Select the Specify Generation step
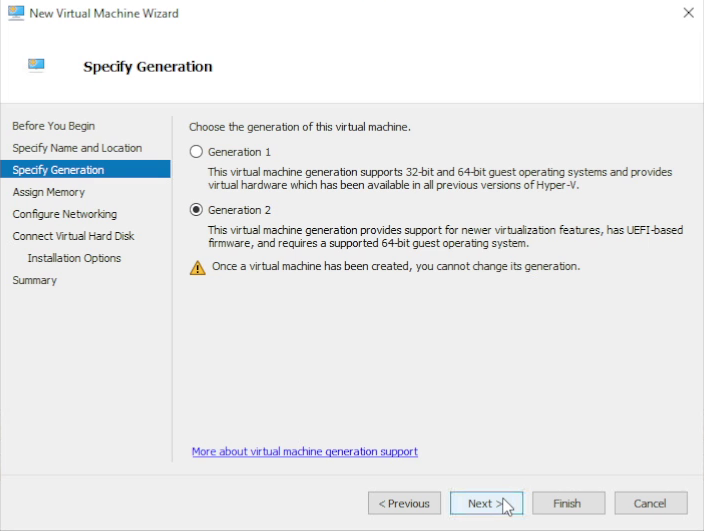704x531 pixels. point(58,170)
